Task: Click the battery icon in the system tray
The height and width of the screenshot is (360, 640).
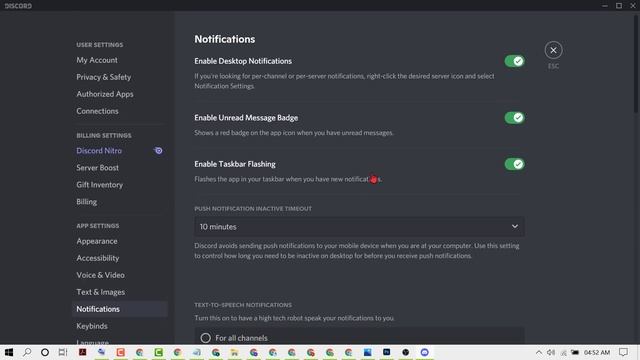Action: tap(575, 353)
